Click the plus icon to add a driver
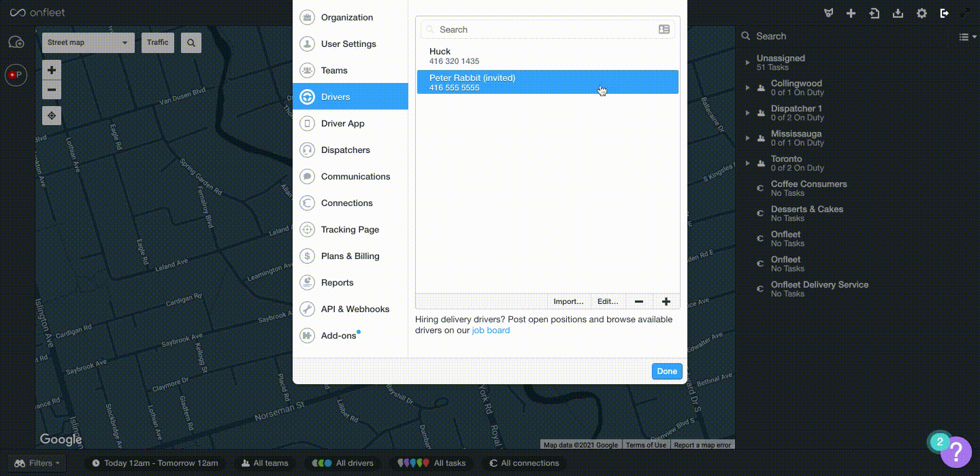The image size is (980, 476). [x=666, y=302]
